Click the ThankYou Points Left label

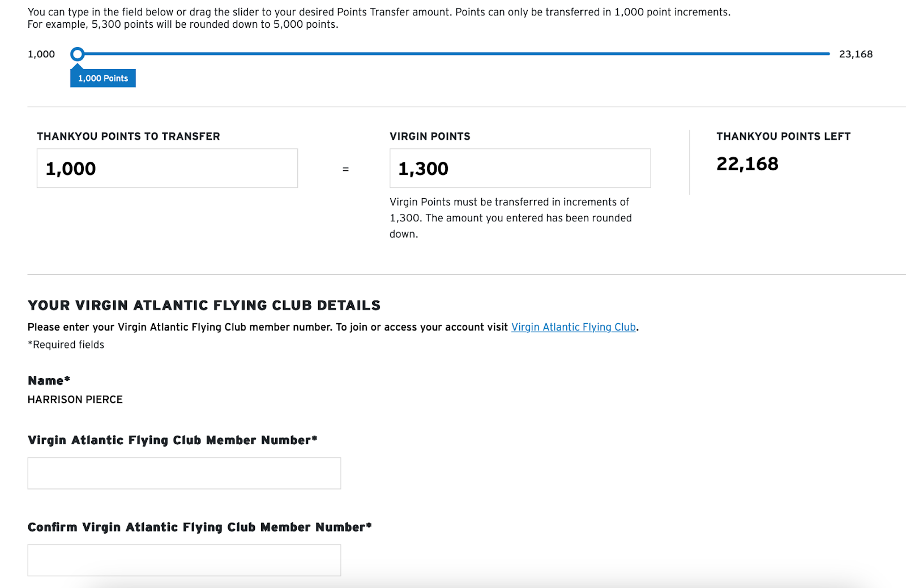tap(783, 136)
